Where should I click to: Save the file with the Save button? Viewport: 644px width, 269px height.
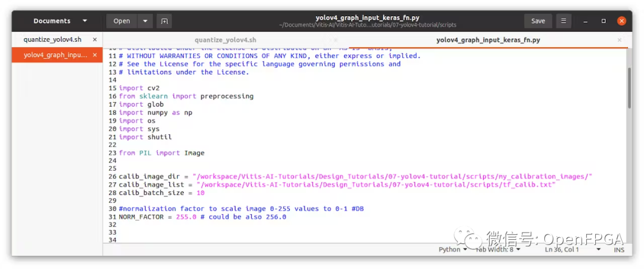[538, 21]
